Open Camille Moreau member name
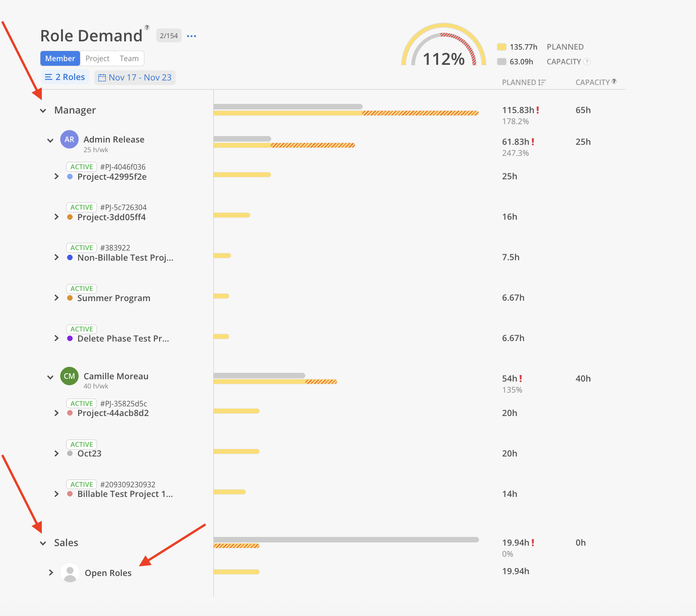 [116, 376]
